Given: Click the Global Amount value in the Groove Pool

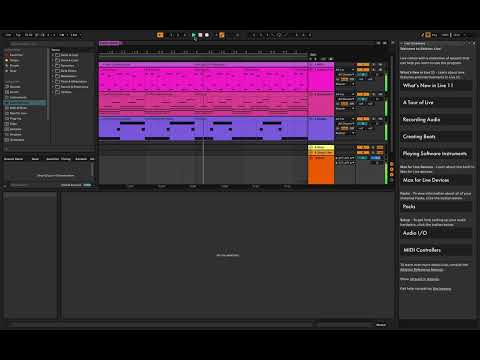Looking at the screenshot, I should 87,185.
